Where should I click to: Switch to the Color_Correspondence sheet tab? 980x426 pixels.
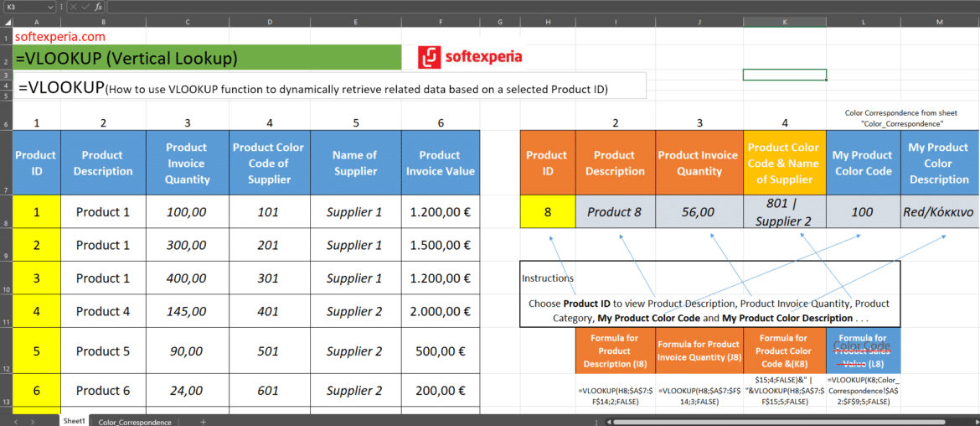click(134, 423)
